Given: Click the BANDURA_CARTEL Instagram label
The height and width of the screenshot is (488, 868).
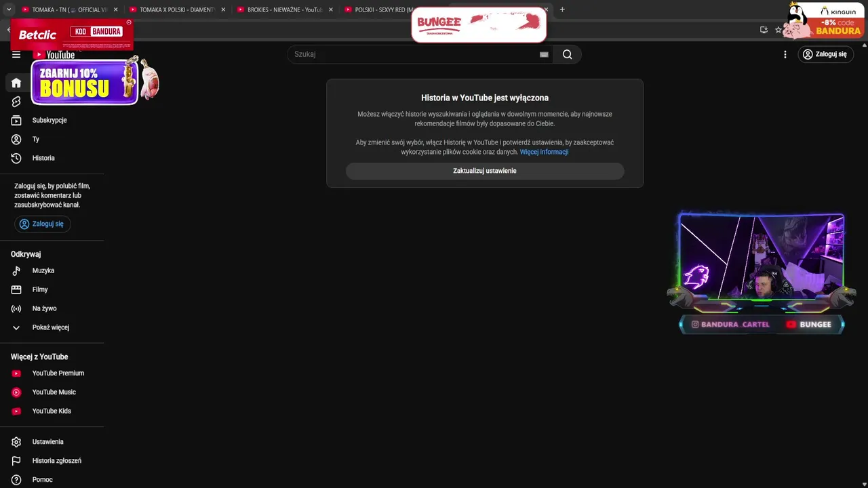Looking at the screenshot, I should (730, 325).
